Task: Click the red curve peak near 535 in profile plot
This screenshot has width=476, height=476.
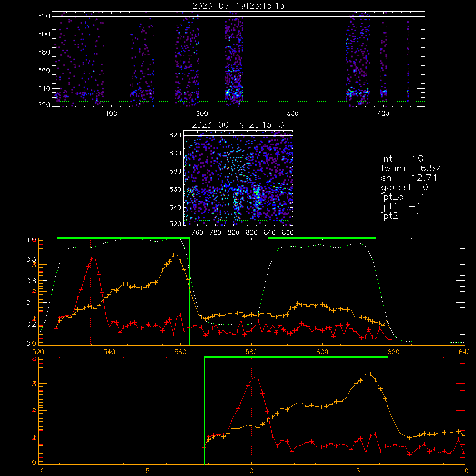Action: (x=95, y=258)
